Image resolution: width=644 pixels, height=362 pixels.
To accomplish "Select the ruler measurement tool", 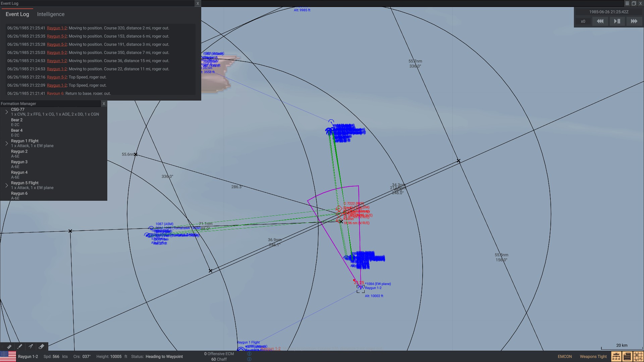I will point(9,347).
